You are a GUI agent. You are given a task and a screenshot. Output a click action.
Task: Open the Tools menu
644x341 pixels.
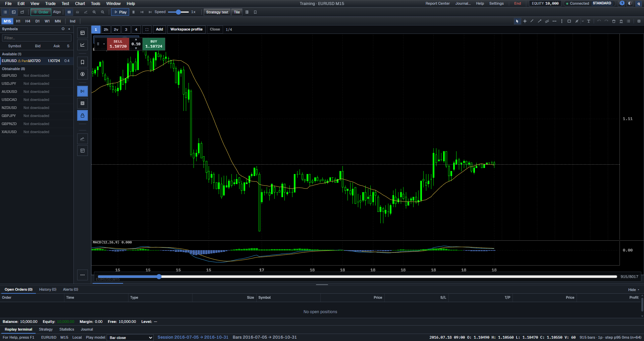[96, 3]
